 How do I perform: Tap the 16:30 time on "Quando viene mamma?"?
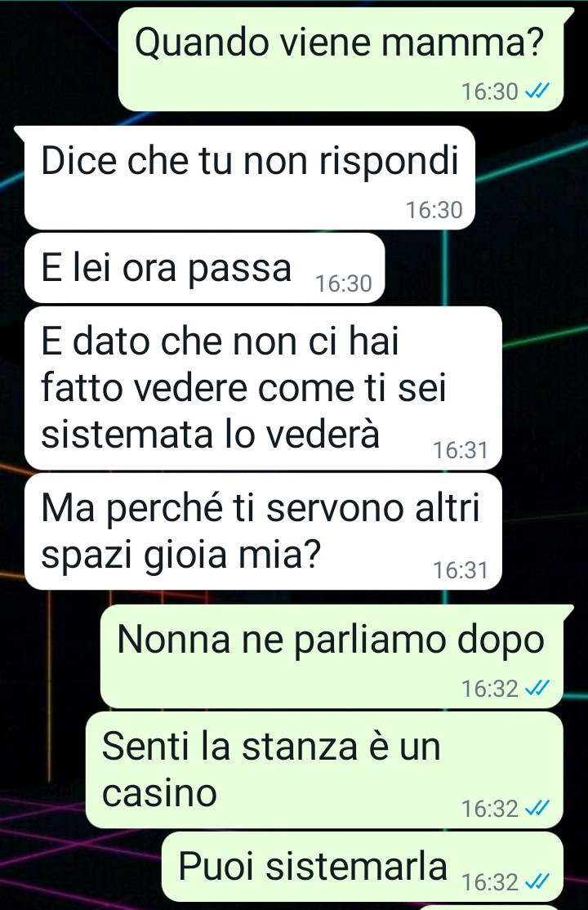490,91
